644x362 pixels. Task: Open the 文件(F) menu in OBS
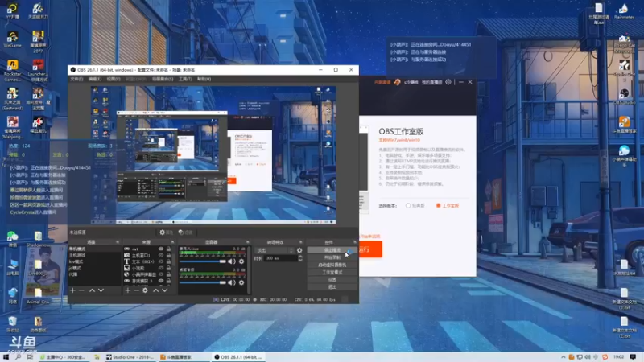pyautogui.click(x=76, y=79)
